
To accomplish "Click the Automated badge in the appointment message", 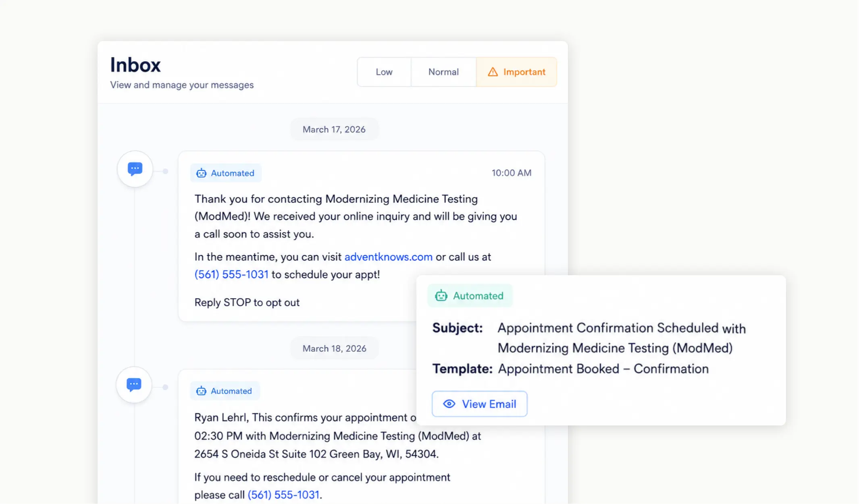I will coord(225,391).
